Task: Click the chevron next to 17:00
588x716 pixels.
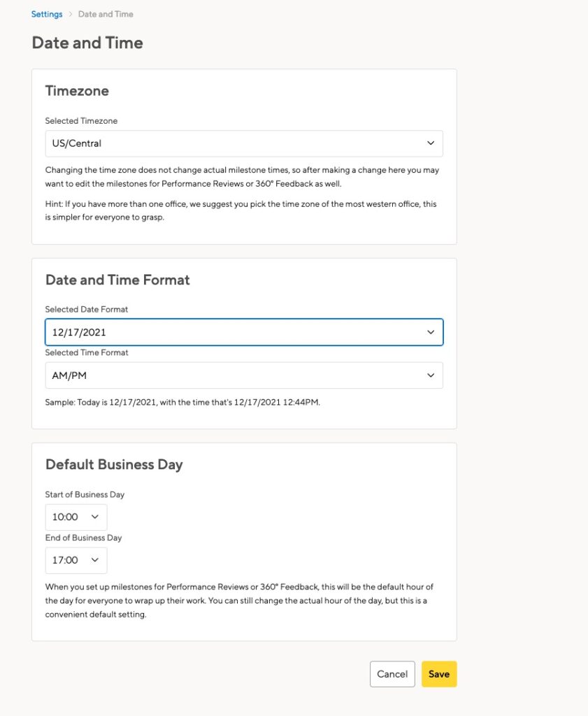Action: click(x=95, y=559)
